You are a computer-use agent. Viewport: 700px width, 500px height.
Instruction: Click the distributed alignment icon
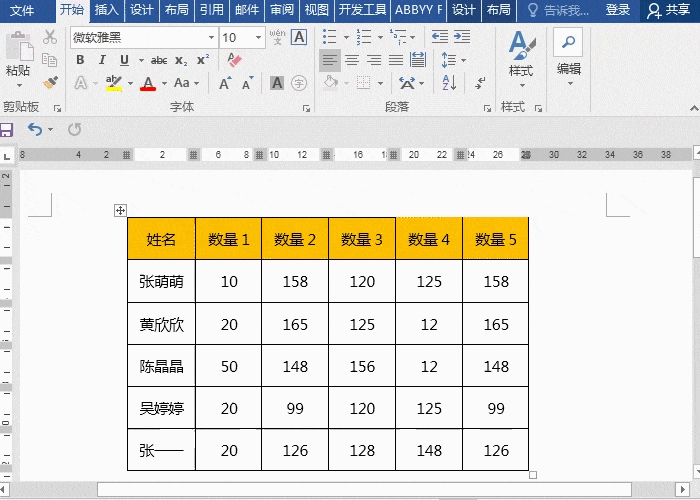pyautogui.click(x=418, y=60)
